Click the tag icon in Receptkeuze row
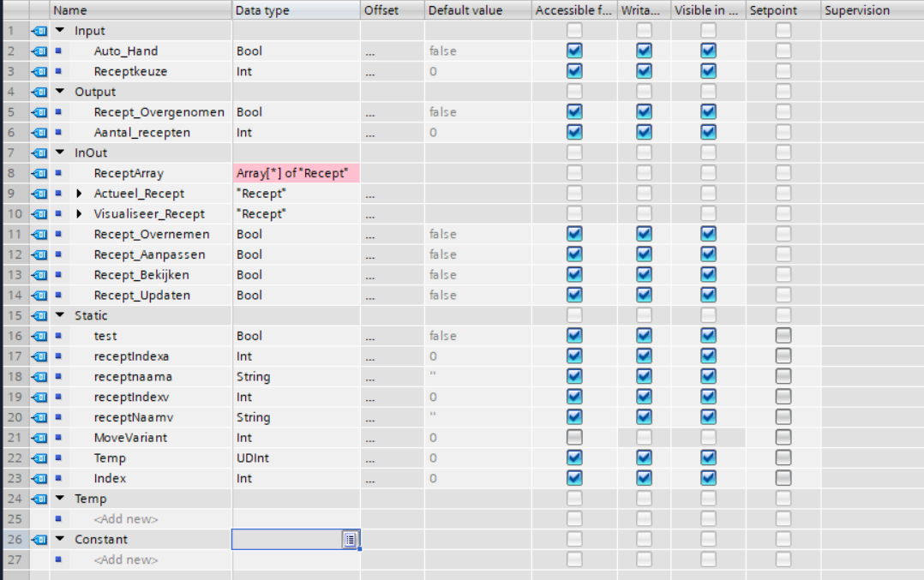Image resolution: width=924 pixels, height=580 pixels. pos(39,72)
